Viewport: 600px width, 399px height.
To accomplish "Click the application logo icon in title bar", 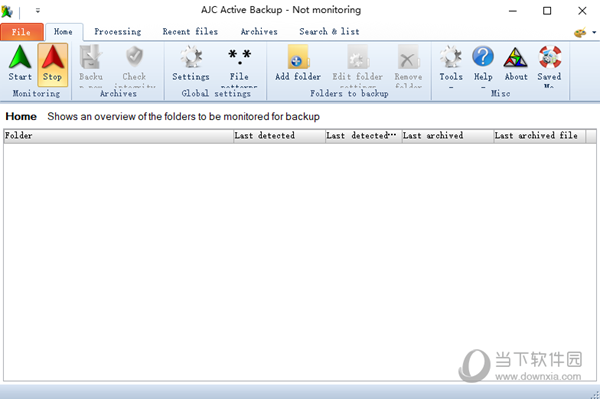I will click(7, 11).
